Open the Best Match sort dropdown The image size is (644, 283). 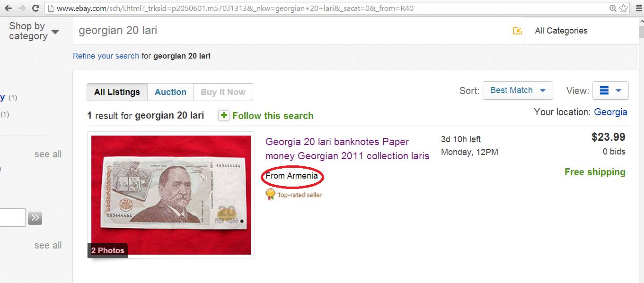[x=518, y=90]
